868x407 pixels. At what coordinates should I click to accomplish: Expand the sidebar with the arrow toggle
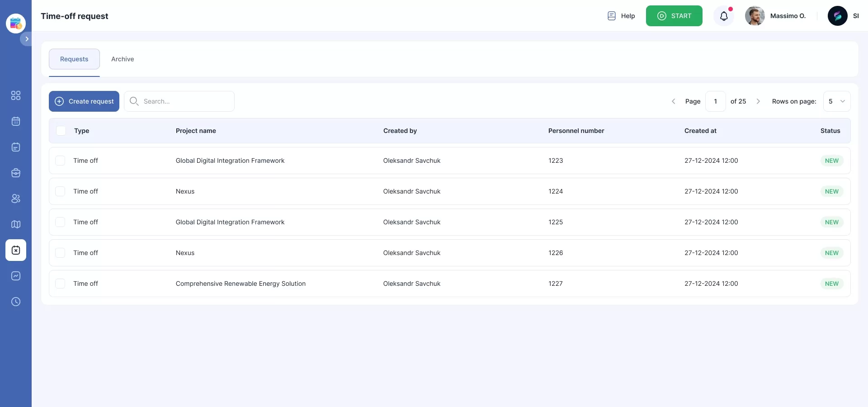coord(27,39)
